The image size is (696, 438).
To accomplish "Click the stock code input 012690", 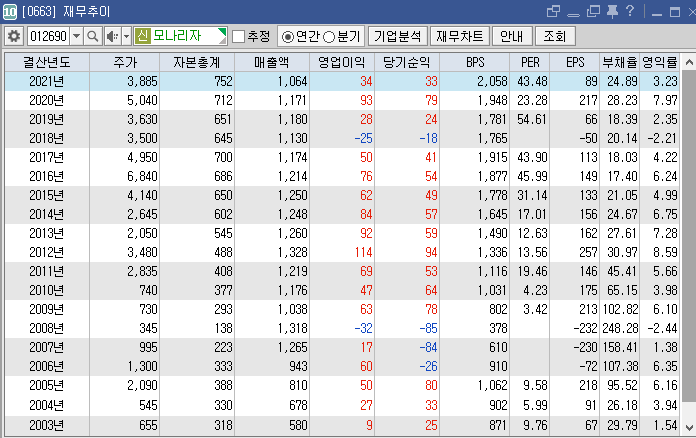I will pyautogui.click(x=48, y=36).
